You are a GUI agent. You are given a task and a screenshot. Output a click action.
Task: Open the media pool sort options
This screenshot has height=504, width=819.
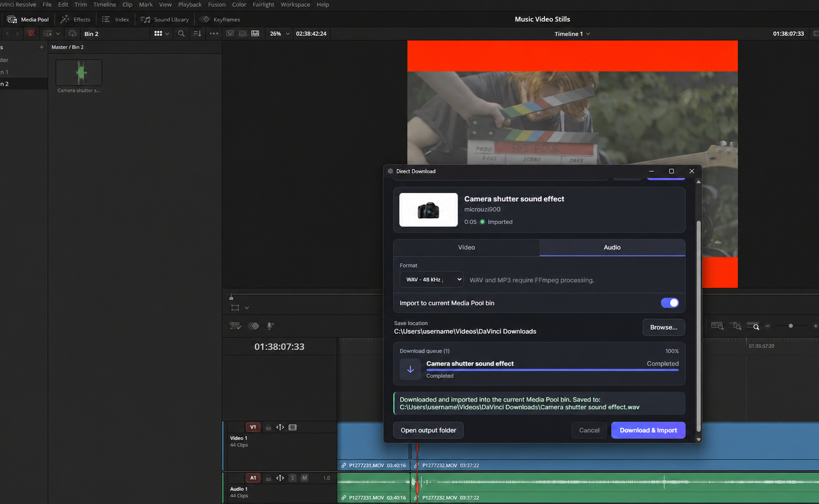[x=197, y=34]
